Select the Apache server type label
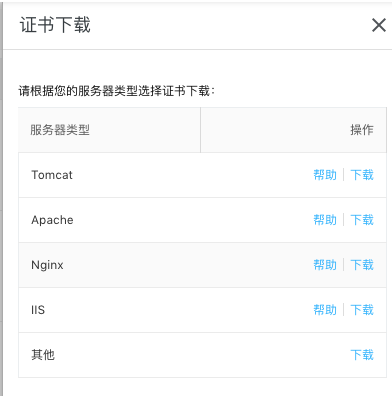The height and width of the screenshot is (396, 392). (52, 220)
